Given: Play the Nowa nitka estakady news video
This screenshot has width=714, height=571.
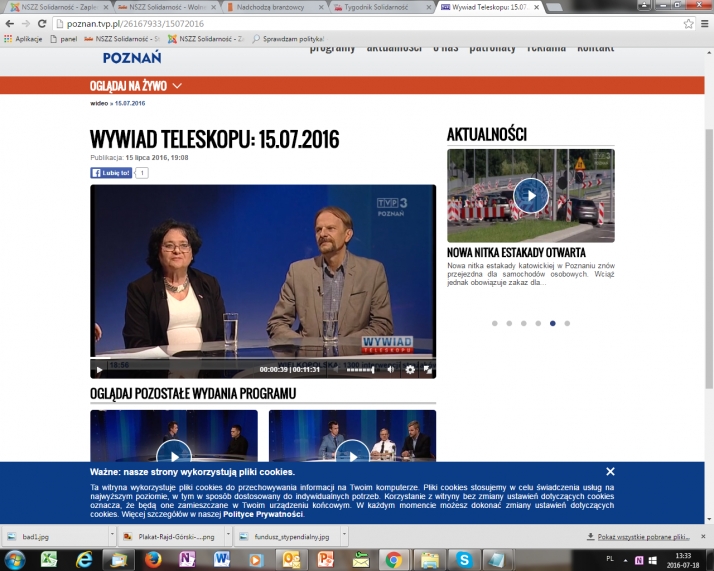Looking at the screenshot, I should [x=530, y=195].
